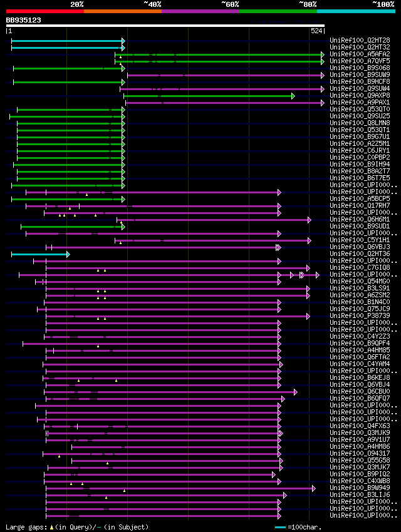401x532 pixels.
Task: Pick the UniRef100_B6KEJ8 entry
Action: tap(360, 377)
